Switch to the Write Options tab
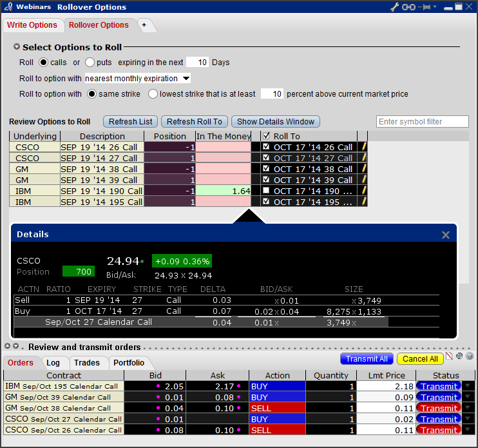The image size is (478, 448). [x=32, y=25]
